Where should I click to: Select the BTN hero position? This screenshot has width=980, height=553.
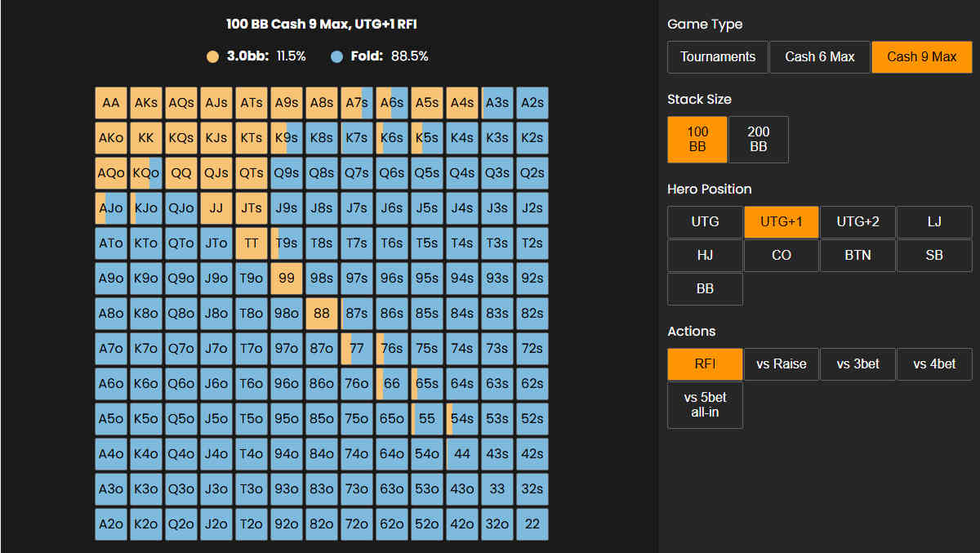(857, 255)
